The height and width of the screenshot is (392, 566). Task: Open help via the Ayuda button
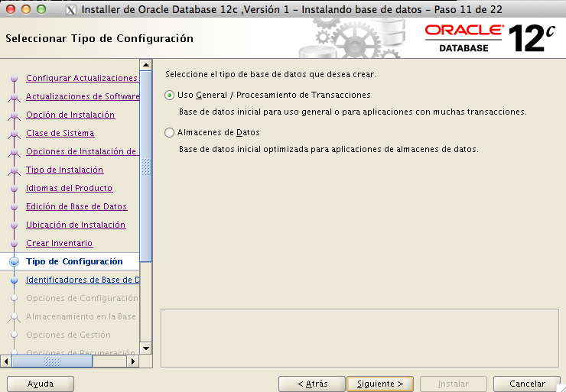point(41,384)
